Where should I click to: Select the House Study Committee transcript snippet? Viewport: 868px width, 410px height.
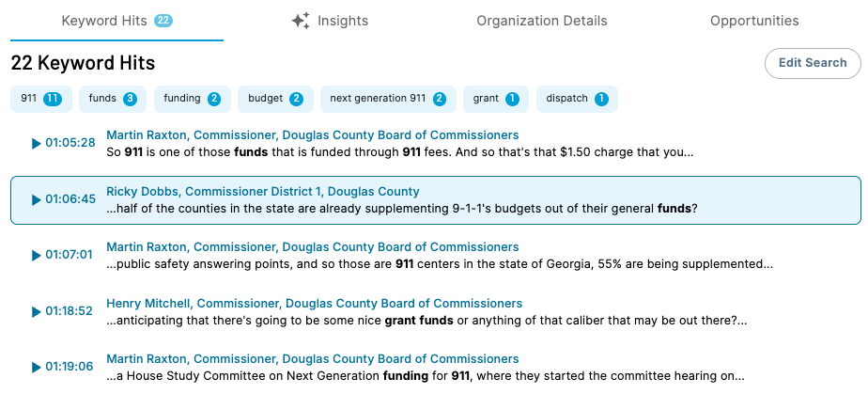point(426,376)
